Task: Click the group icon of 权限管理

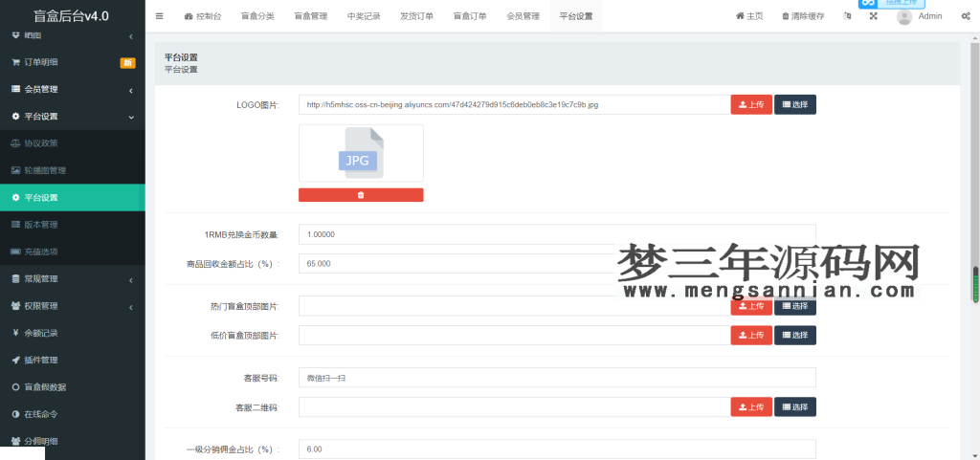Action: tap(15, 306)
